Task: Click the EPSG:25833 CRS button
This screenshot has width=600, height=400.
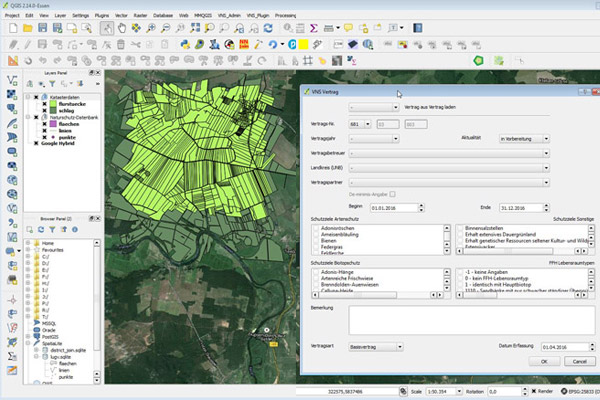Action: (580, 391)
